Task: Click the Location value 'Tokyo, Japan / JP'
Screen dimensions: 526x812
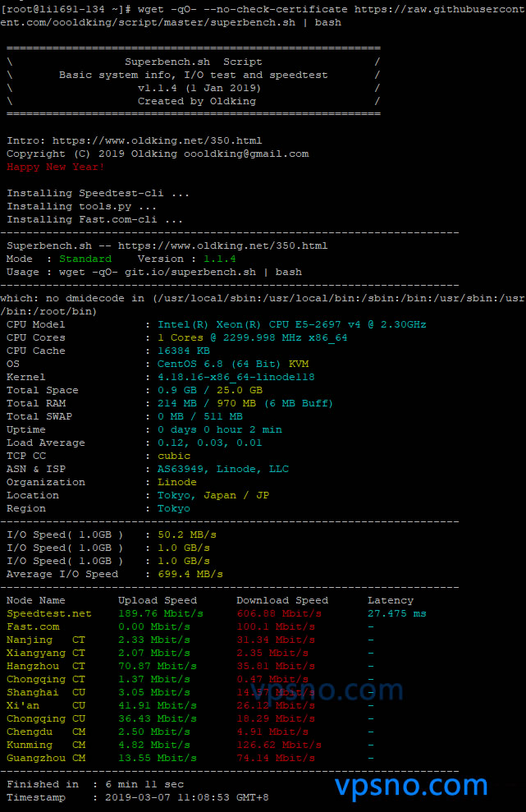Action: (x=213, y=495)
